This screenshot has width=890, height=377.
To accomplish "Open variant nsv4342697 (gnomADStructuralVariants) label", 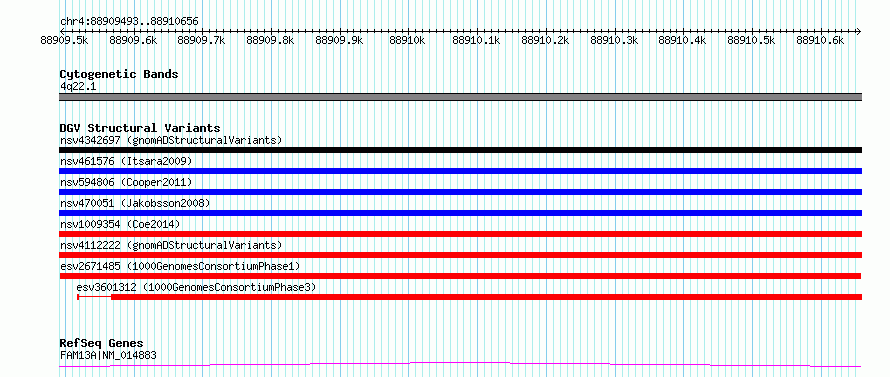I will pos(171,140).
